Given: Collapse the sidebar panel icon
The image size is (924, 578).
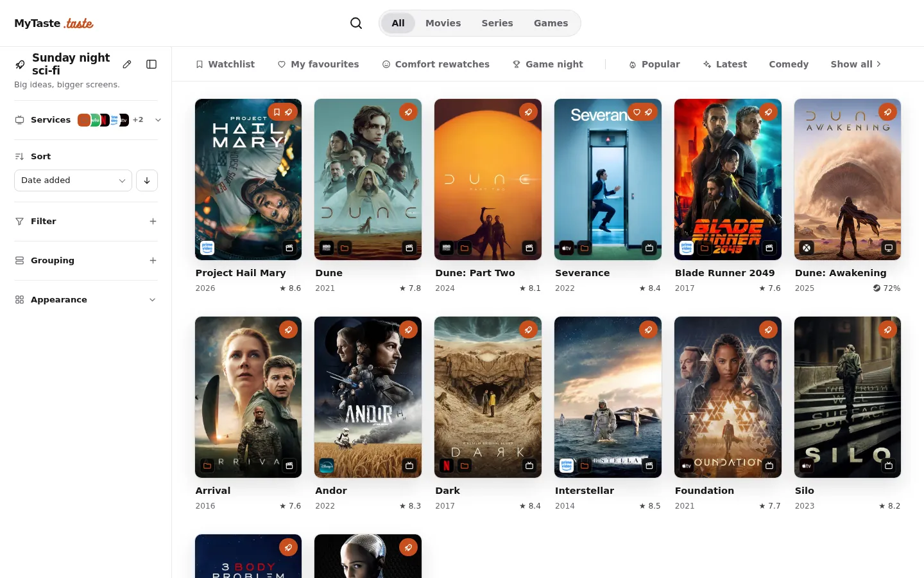Looking at the screenshot, I should [x=151, y=64].
